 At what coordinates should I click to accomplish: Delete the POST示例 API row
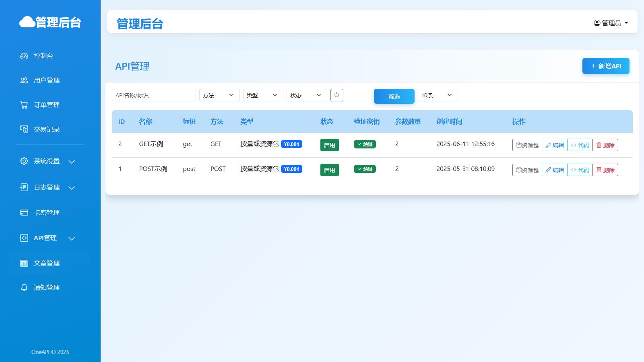point(605,170)
